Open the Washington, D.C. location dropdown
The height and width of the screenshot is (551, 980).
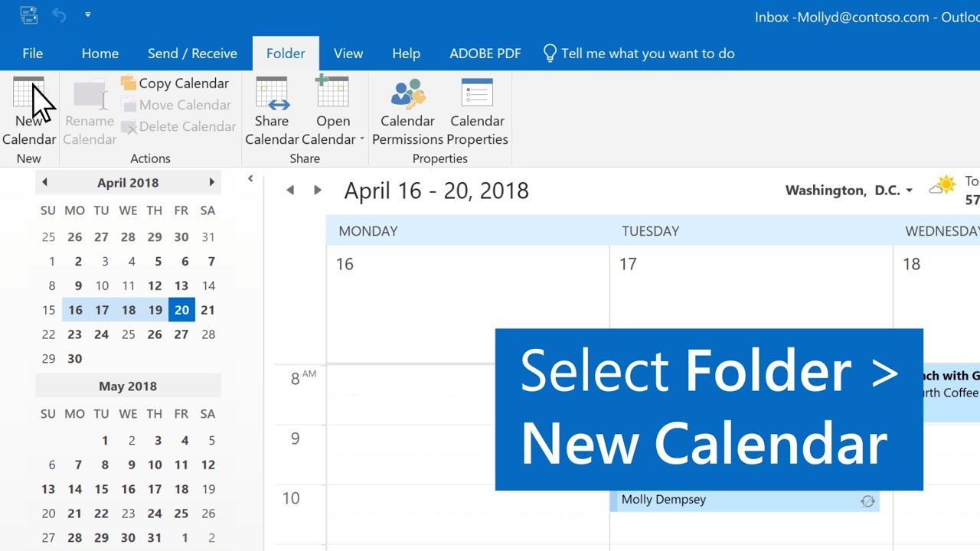[910, 190]
